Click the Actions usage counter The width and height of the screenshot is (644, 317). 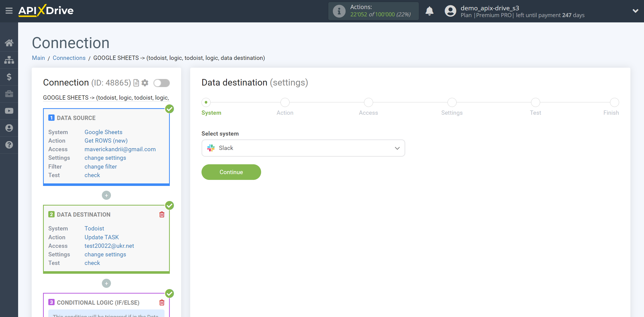373,11
